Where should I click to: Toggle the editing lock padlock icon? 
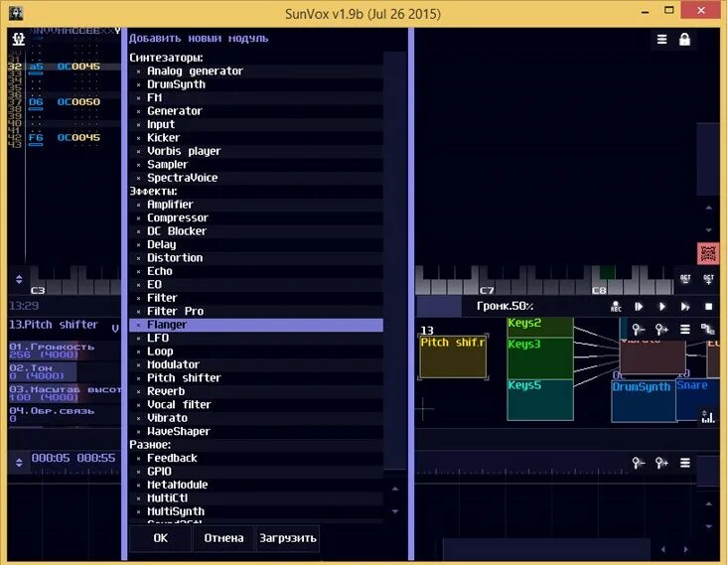[x=684, y=40]
